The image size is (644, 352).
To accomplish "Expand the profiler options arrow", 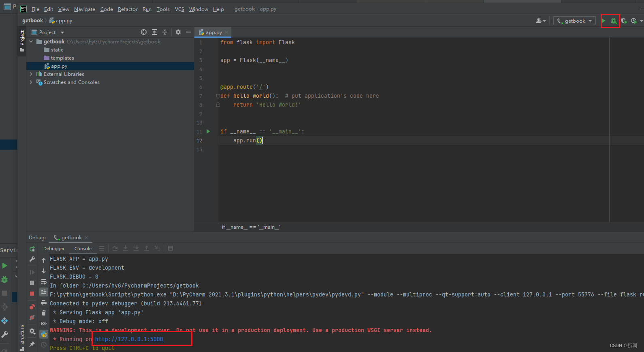I will (x=642, y=21).
